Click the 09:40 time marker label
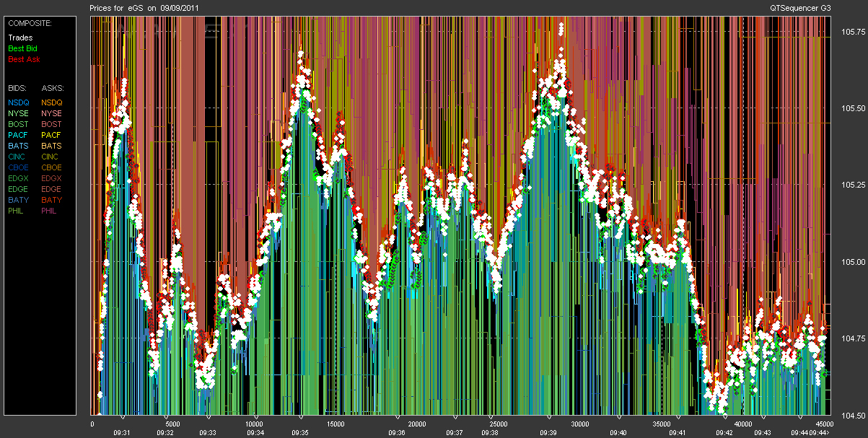Viewport: 868px width, 438px height. (x=618, y=433)
